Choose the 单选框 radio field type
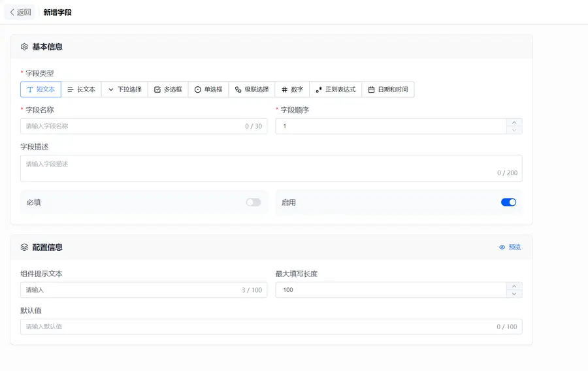 208,89
